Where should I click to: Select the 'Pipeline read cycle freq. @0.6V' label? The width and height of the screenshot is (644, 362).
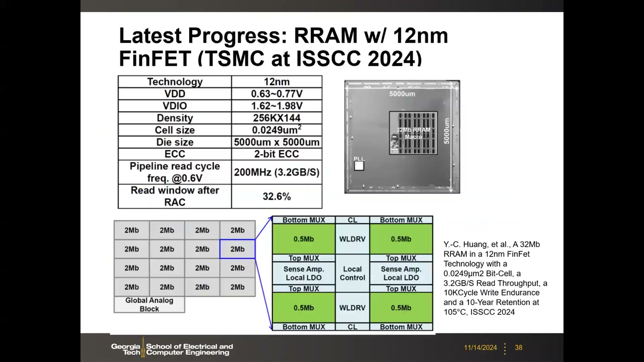pyautogui.click(x=175, y=172)
